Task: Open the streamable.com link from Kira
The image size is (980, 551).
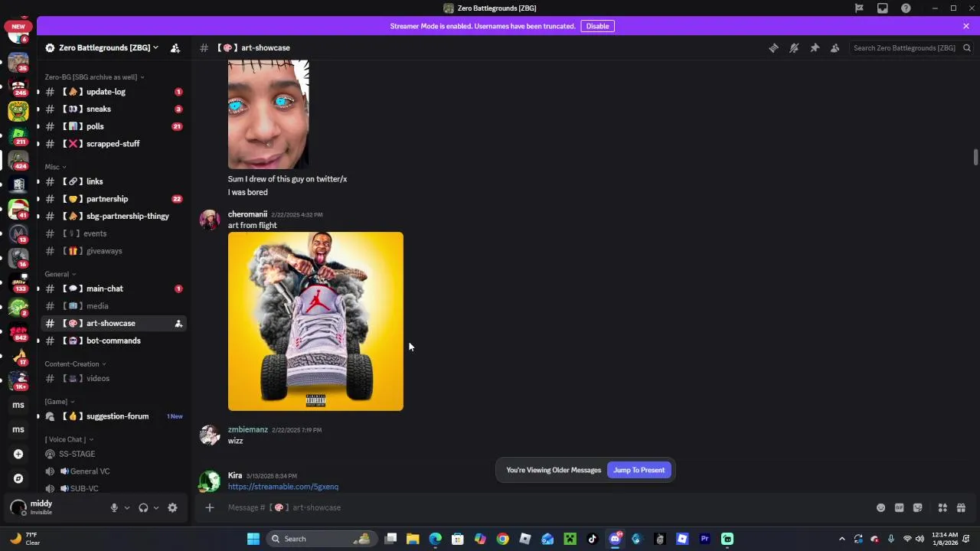Action: pyautogui.click(x=283, y=487)
